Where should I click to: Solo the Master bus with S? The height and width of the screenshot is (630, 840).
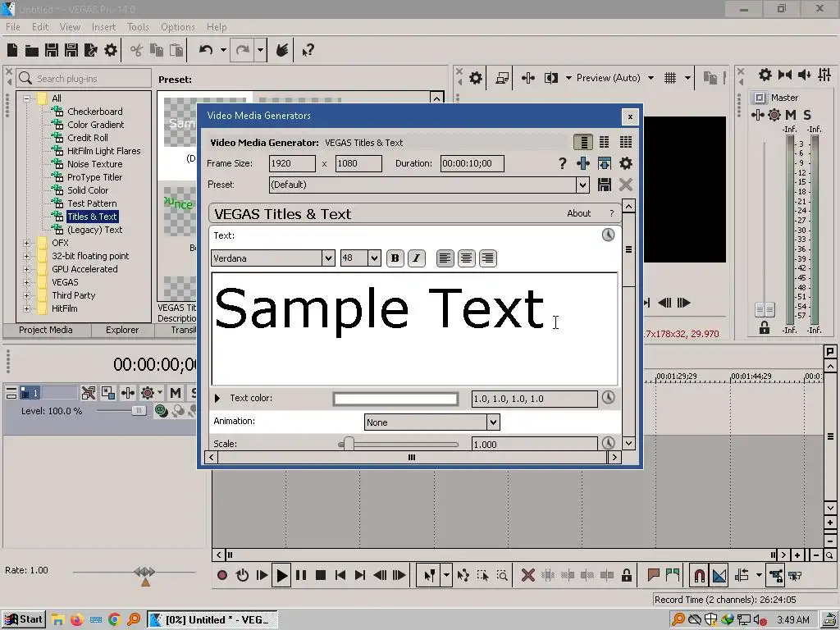(807, 115)
